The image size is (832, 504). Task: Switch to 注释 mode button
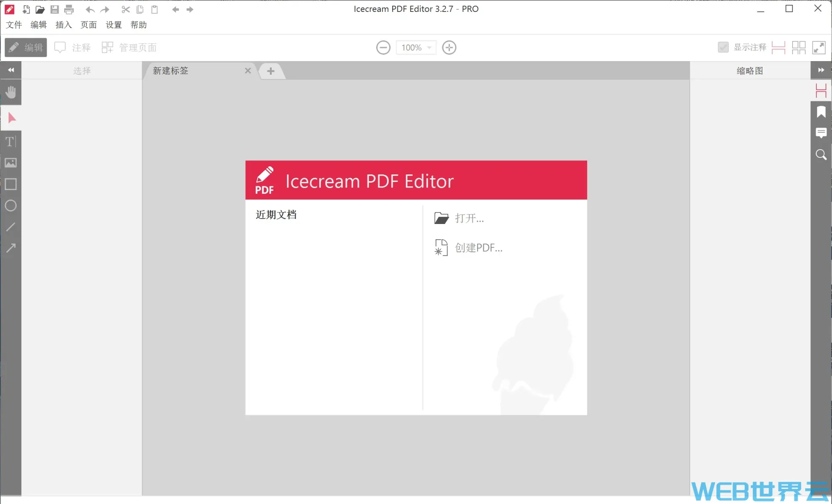[73, 47]
